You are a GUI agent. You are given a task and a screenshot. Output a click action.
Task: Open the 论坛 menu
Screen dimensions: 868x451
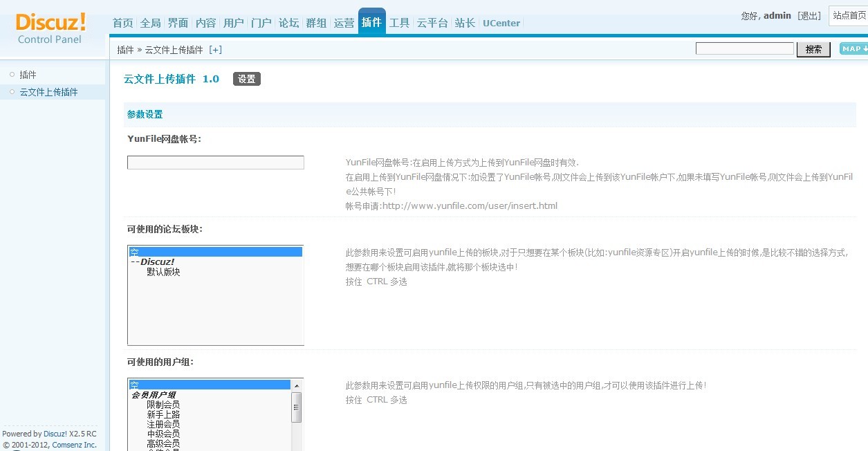pos(288,23)
